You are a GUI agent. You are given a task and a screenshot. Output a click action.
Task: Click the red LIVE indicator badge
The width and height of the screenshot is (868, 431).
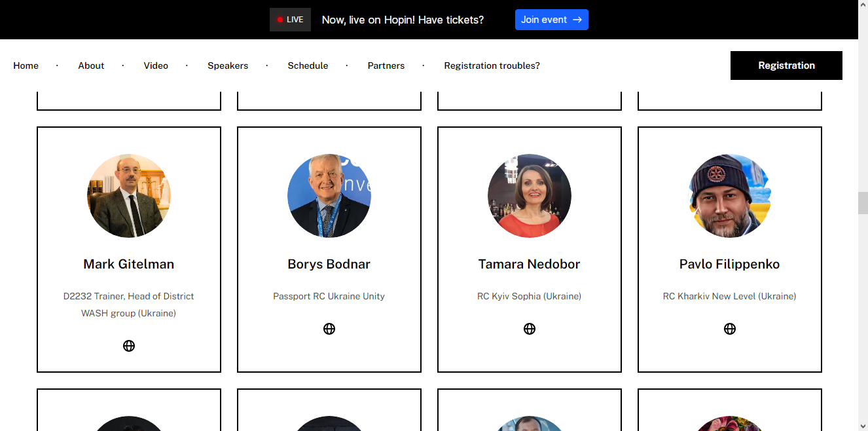[290, 20]
